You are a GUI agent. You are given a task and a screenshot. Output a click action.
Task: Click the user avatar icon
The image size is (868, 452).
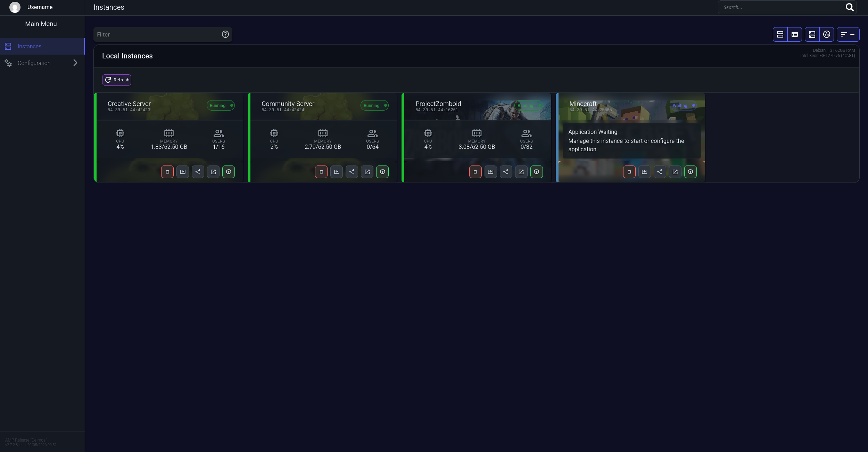click(15, 7)
